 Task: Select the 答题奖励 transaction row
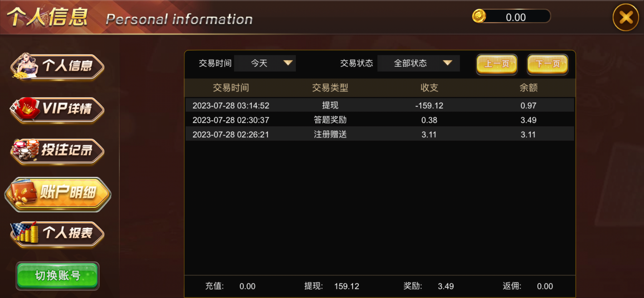click(380, 120)
